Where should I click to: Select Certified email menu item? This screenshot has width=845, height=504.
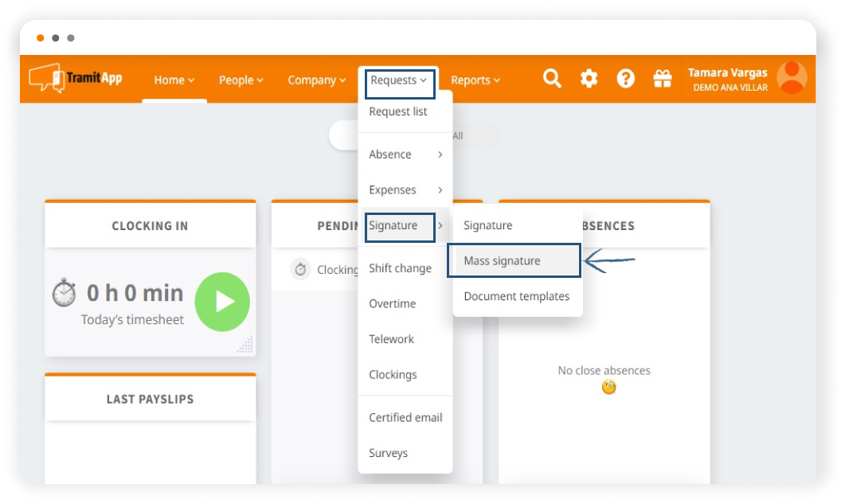[405, 417]
